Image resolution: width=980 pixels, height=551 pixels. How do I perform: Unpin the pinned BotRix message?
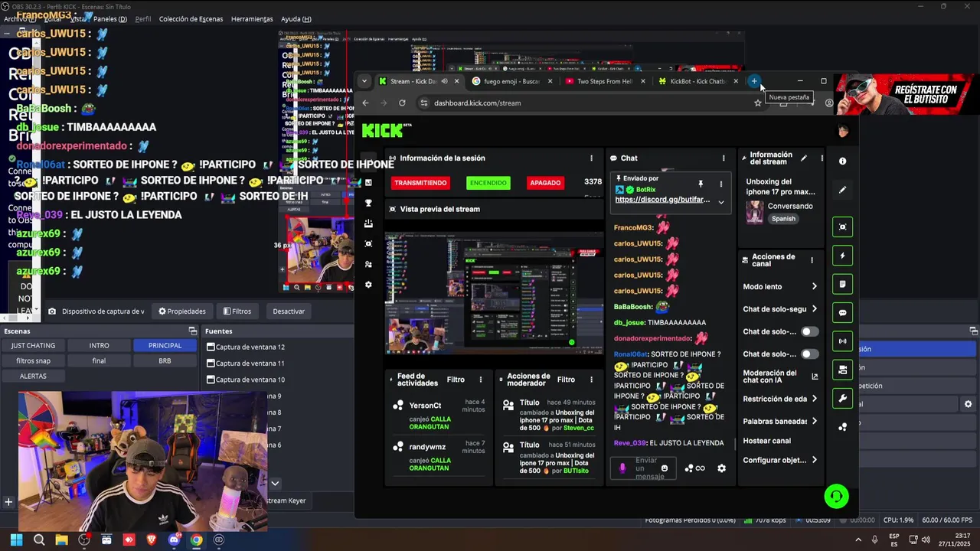(700, 184)
